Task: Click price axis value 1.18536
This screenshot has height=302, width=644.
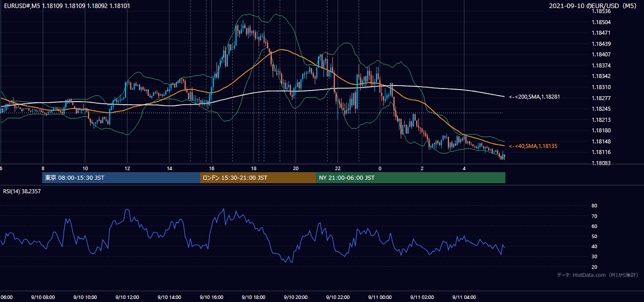Action: tap(602, 11)
